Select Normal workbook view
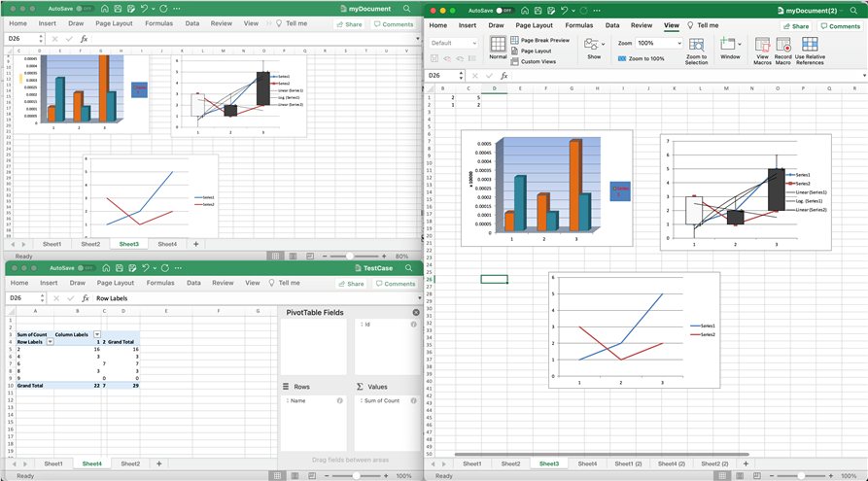The width and height of the screenshot is (868, 481). click(498, 48)
